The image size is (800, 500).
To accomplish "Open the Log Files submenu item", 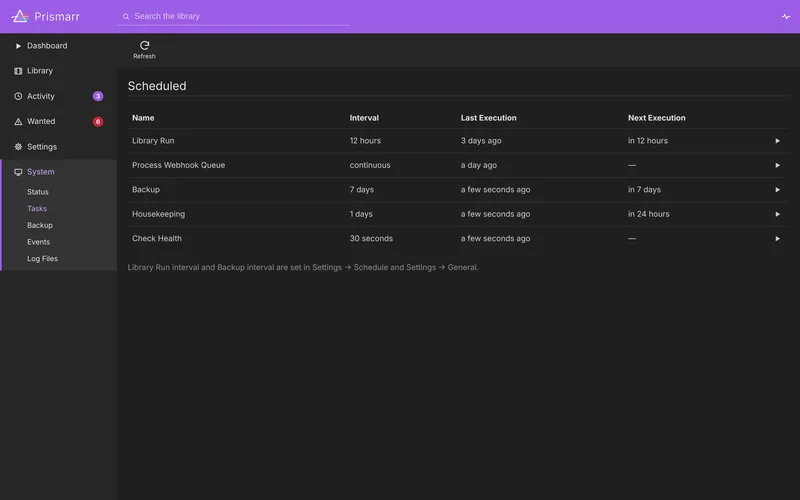I will (x=42, y=259).
